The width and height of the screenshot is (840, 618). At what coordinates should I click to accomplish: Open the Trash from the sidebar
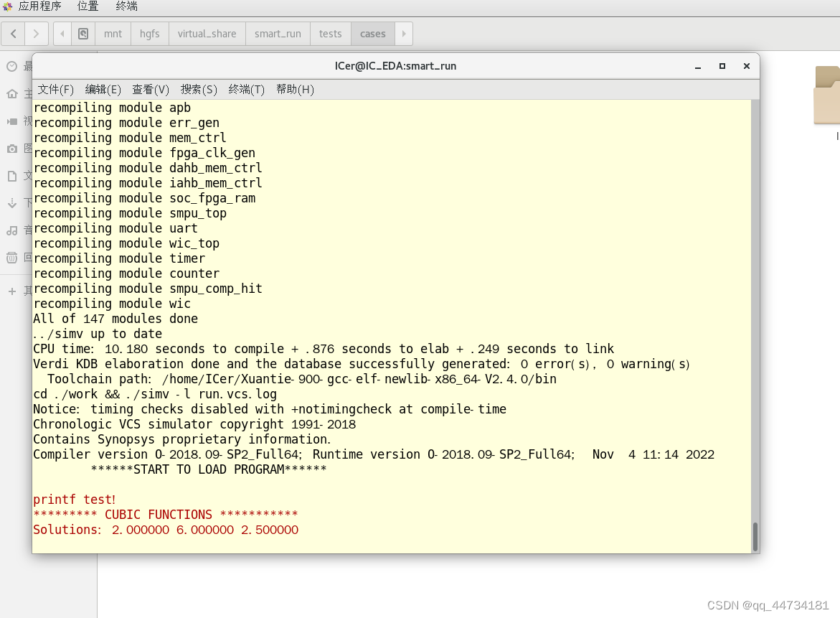click(x=11, y=258)
